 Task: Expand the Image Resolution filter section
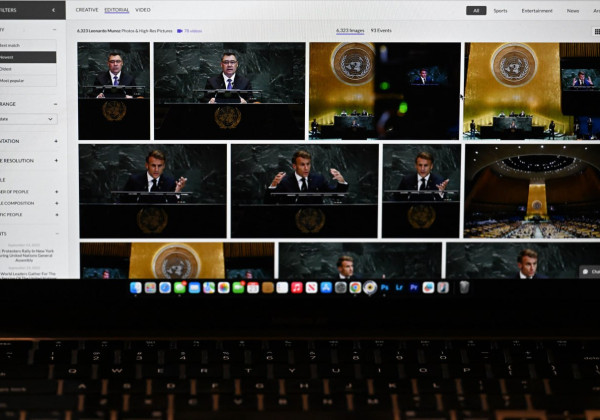tap(56, 161)
